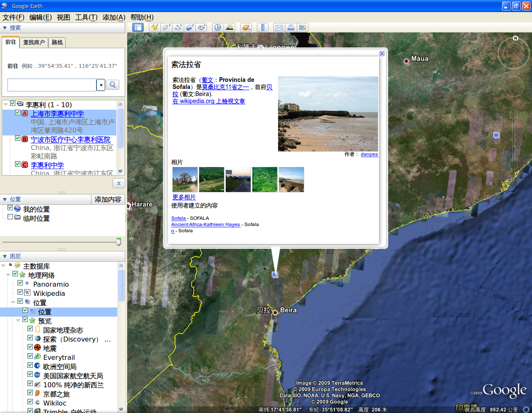Enable the 临时位置 checkbox
The height and width of the screenshot is (413, 532).
pyautogui.click(x=10, y=217)
